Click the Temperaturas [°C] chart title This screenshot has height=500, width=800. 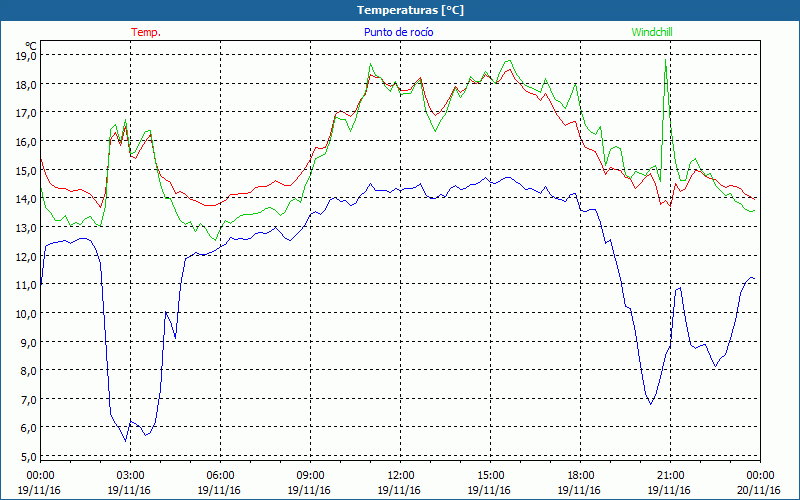click(x=410, y=10)
